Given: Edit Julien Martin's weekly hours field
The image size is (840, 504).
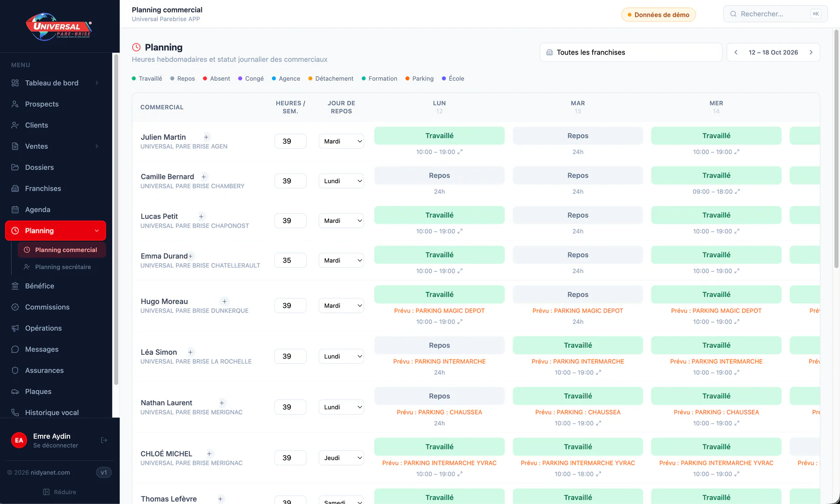Looking at the screenshot, I should (x=290, y=141).
